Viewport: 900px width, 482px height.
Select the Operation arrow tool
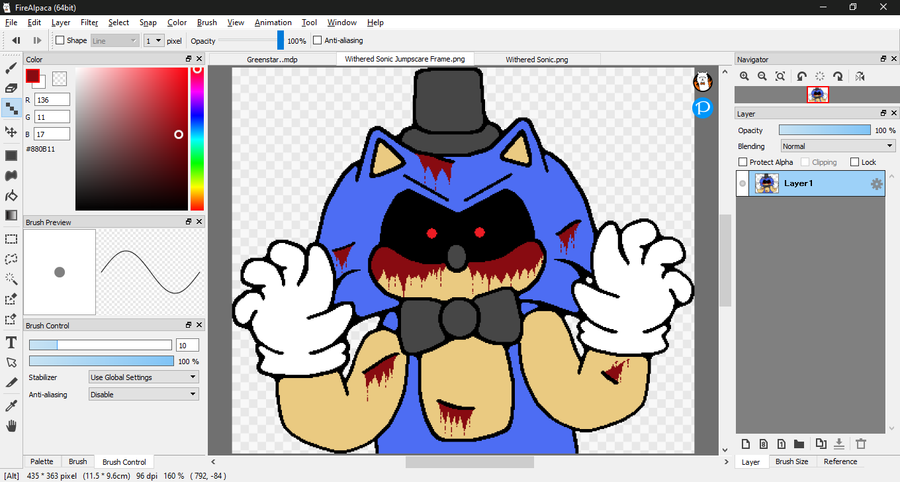(x=11, y=363)
